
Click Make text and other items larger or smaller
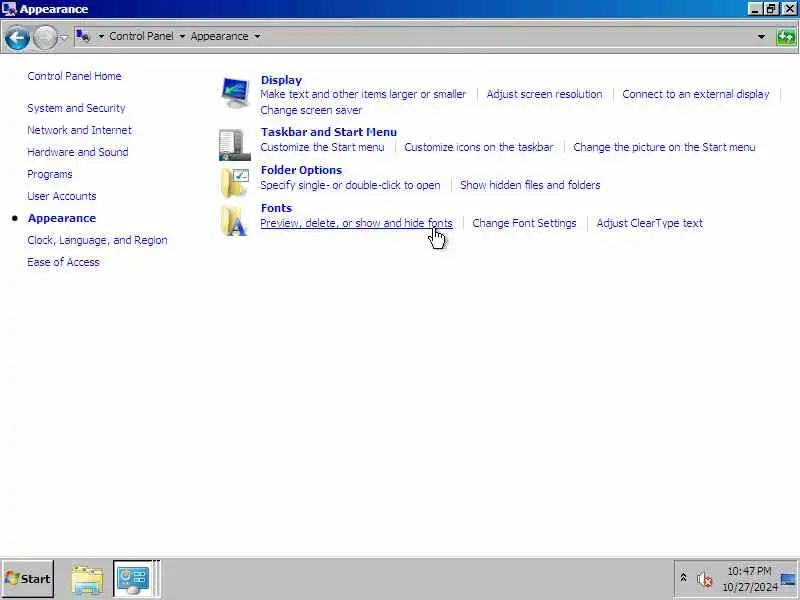click(363, 94)
